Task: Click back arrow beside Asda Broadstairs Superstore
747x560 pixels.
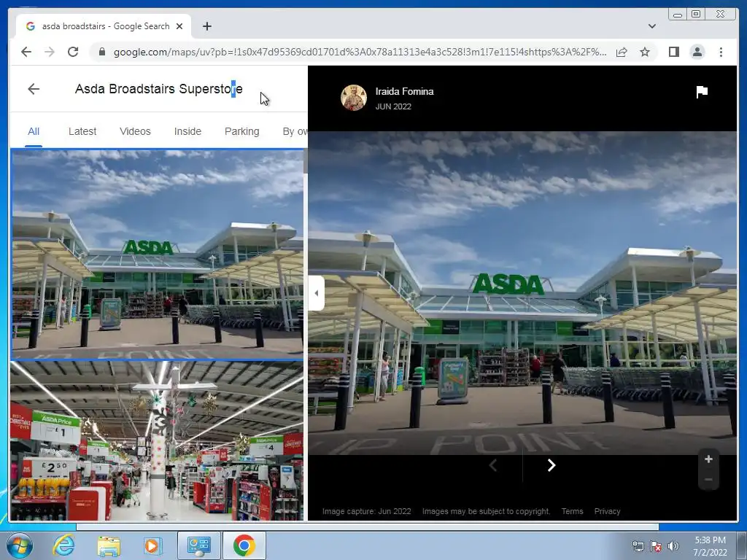Action: tap(34, 89)
